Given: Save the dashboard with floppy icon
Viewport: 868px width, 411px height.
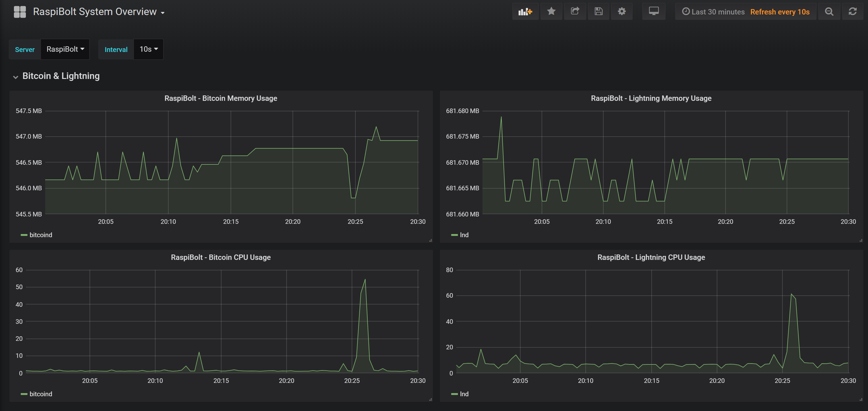Looking at the screenshot, I should pyautogui.click(x=598, y=11).
